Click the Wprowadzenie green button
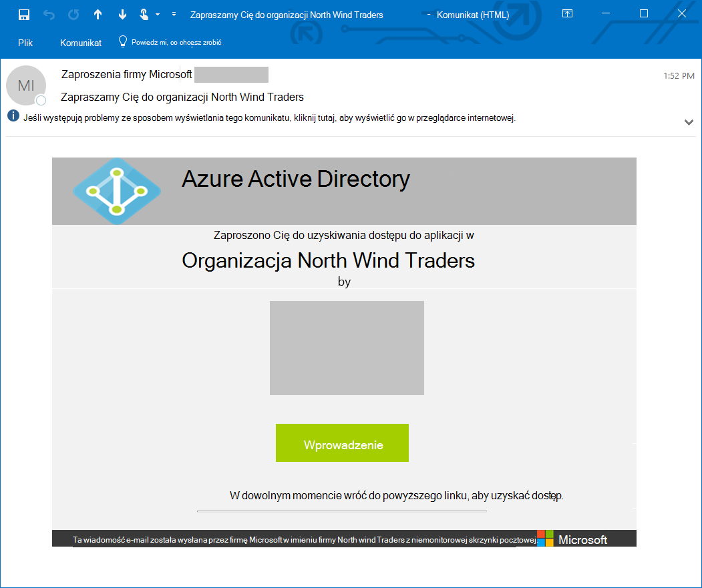The width and height of the screenshot is (702, 588). point(342,443)
